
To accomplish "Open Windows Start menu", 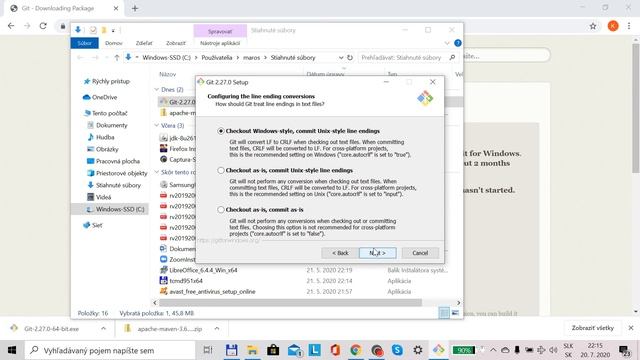I will point(12,350).
